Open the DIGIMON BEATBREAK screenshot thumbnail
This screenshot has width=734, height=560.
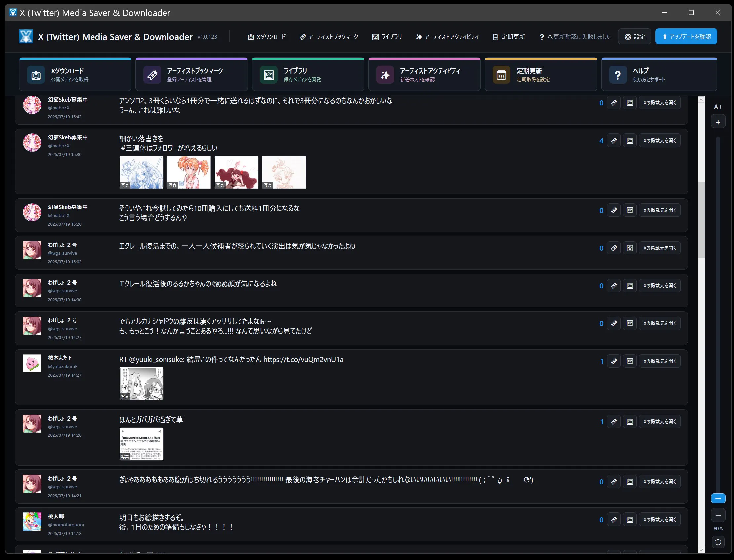click(x=141, y=444)
